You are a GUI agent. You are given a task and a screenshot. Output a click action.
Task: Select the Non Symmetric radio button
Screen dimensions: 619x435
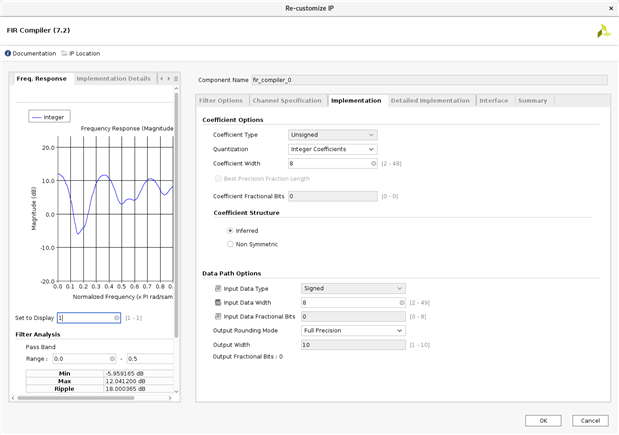click(x=230, y=244)
